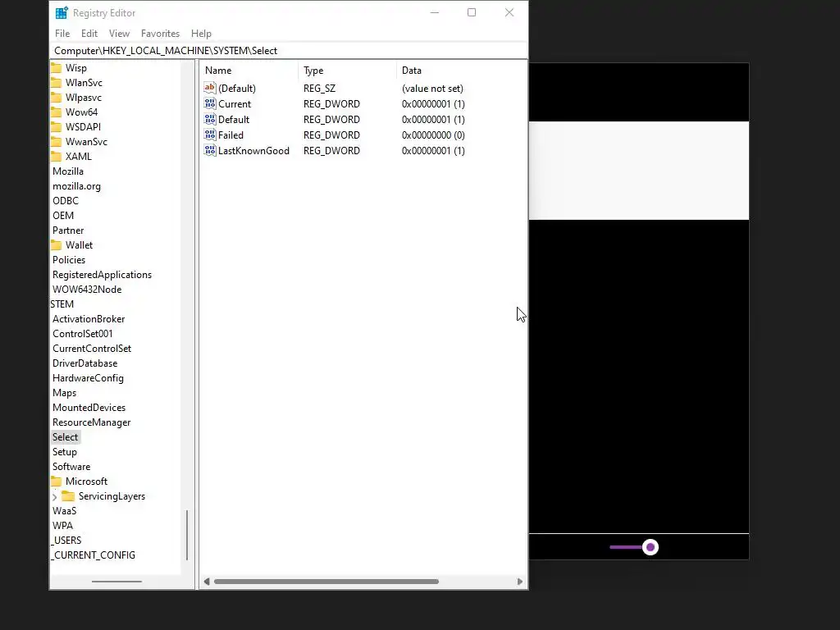Screen dimensions: 840x630
Task: Select the Current DWORD value icon
Action: [x=210, y=103]
